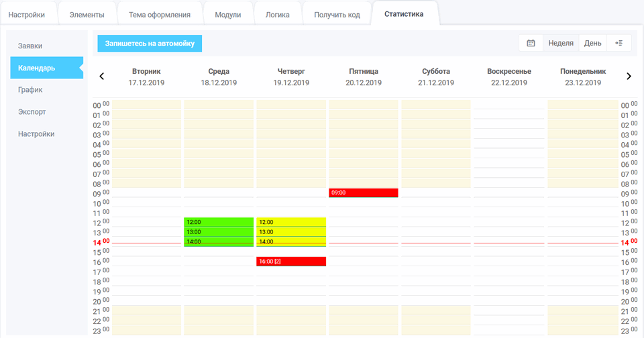Screen dimensions: 644x338
Task: Click the calendar month view icon
Action: click(531, 43)
